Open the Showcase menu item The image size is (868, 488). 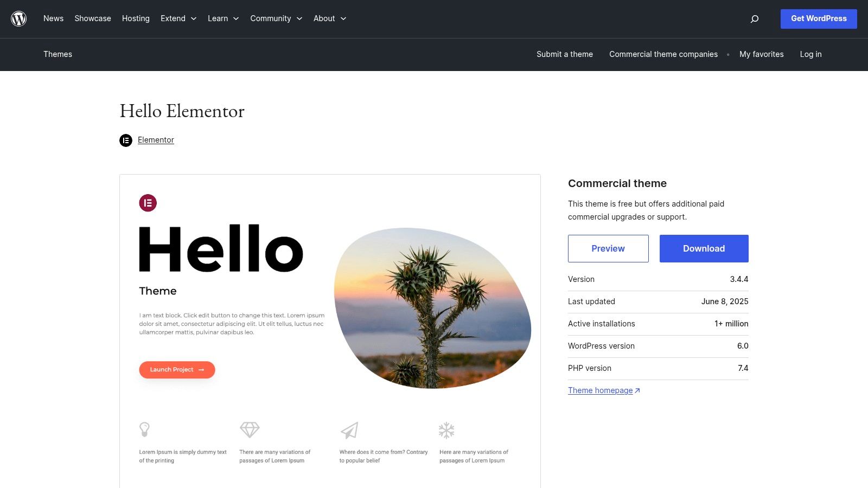pos(93,18)
